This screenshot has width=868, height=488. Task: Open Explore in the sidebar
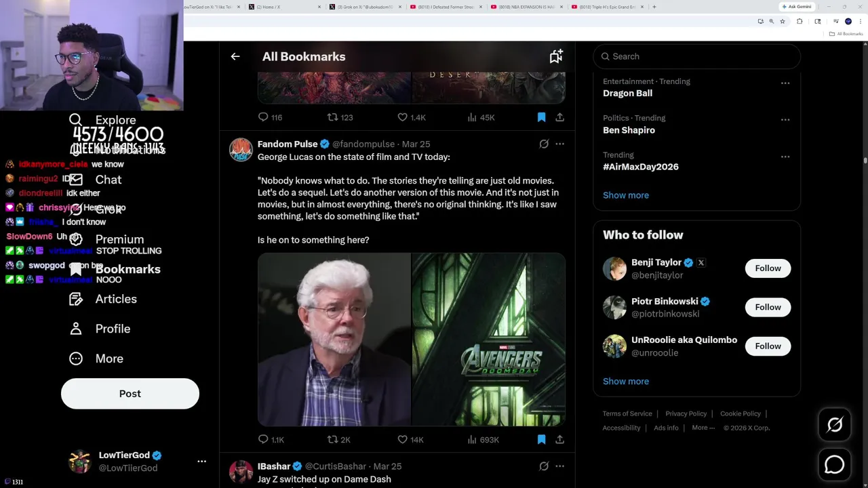[x=103, y=120]
